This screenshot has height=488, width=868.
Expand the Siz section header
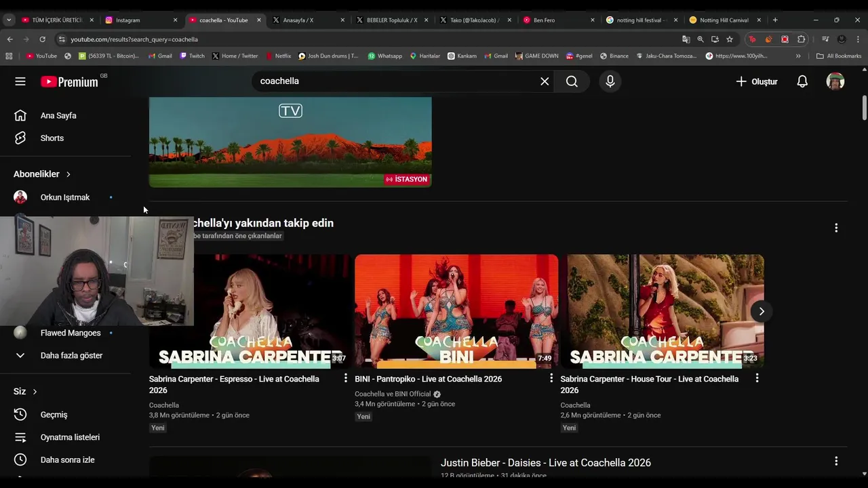(25, 391)
